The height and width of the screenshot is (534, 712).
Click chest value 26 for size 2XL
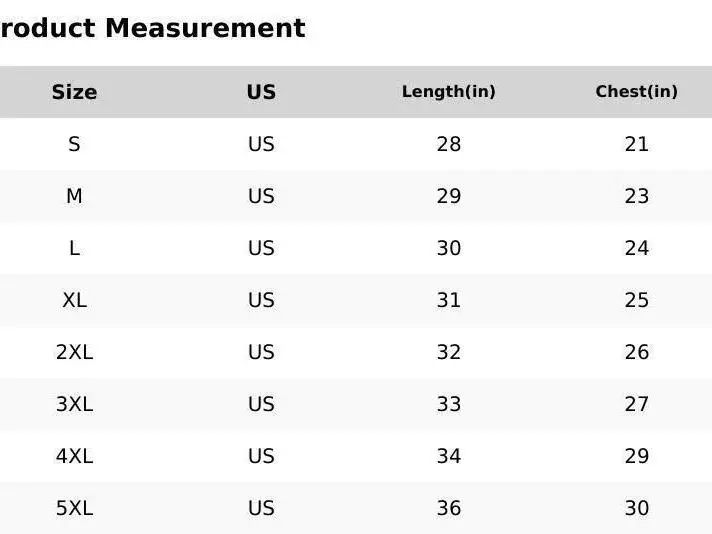[637, 352]
